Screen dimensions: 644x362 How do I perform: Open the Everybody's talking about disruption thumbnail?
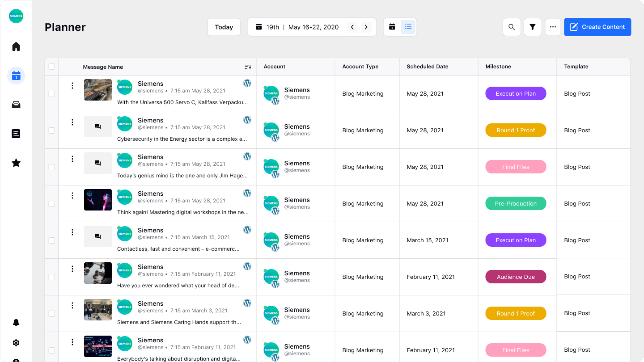pos(98,346)
